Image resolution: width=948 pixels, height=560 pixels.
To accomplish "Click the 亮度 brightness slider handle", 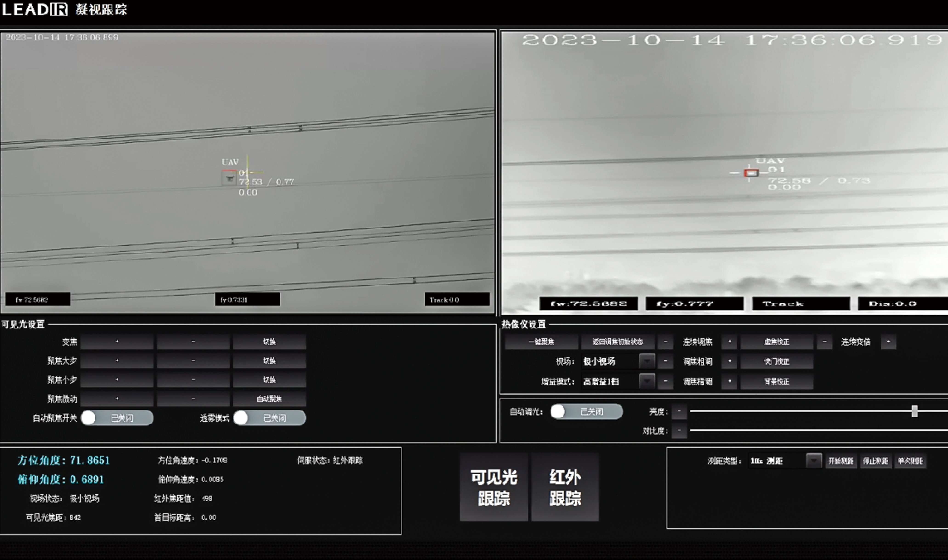I will (914, 411).
